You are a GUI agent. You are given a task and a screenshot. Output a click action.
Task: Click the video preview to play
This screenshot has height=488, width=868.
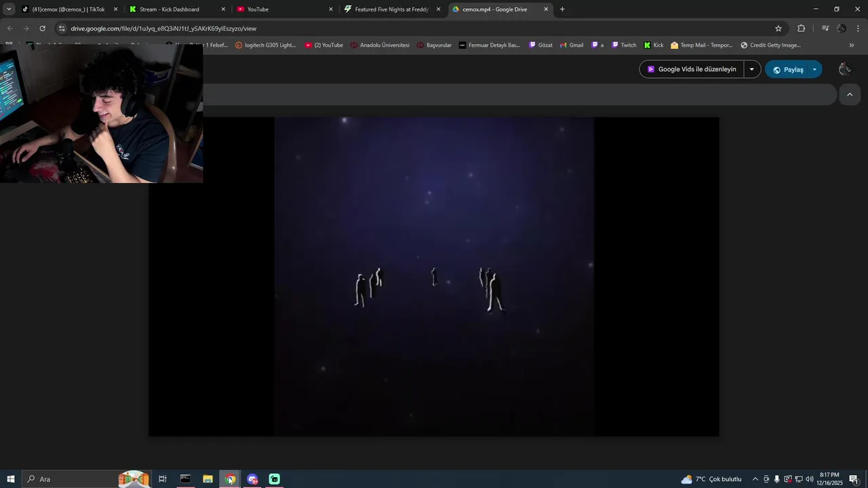click(434, 277)
